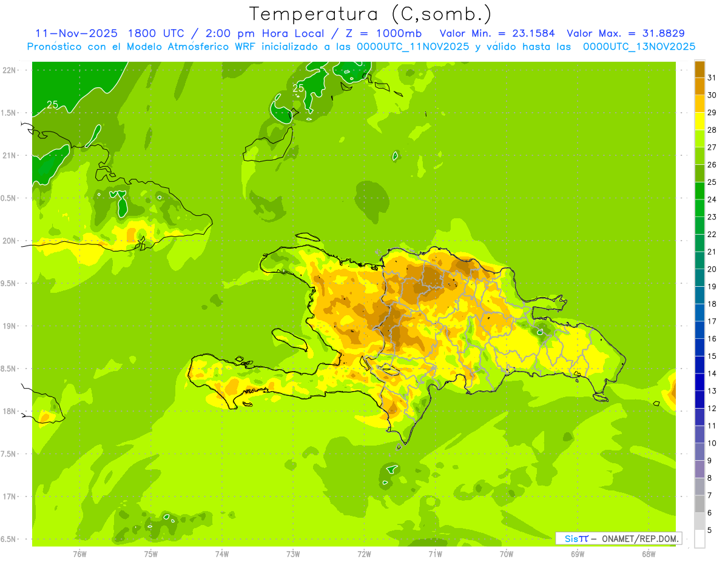
Task: Click the color scale value '15'
Action: (712, 356)
